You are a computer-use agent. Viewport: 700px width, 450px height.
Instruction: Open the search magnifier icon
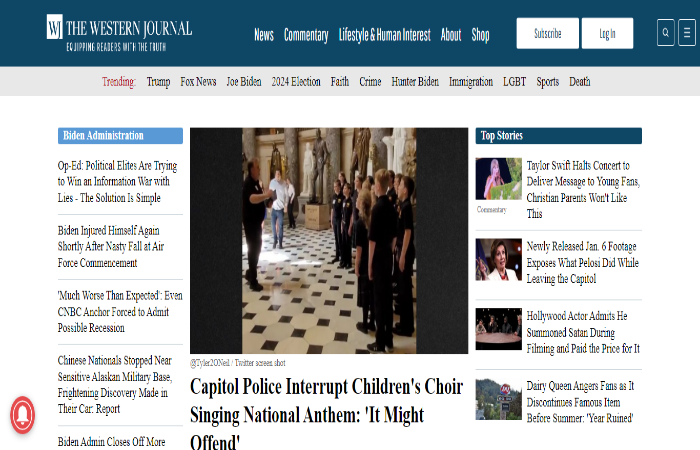click(665, 33)
